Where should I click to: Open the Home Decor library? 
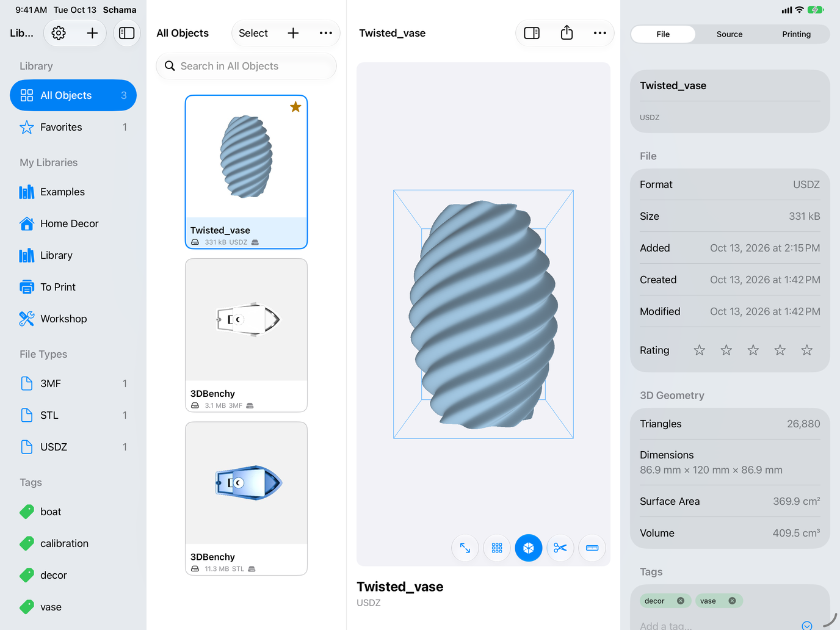pyautogui.click(x=73, y=223)
